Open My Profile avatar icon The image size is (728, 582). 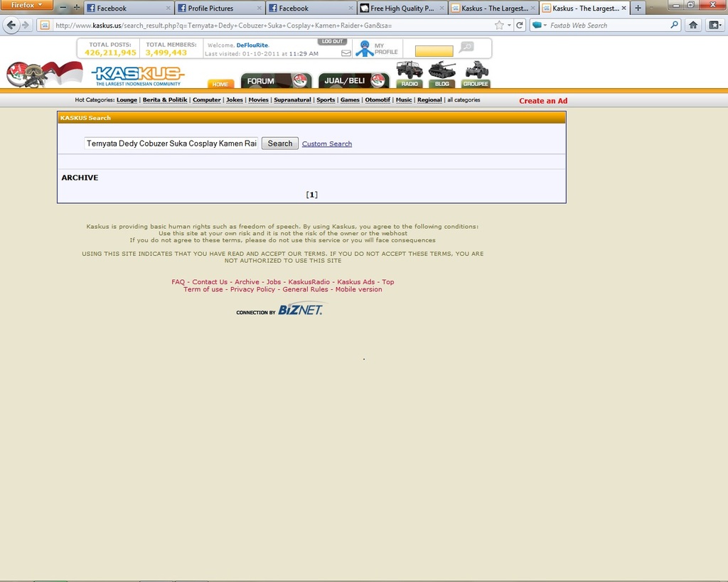click(365, 48)
